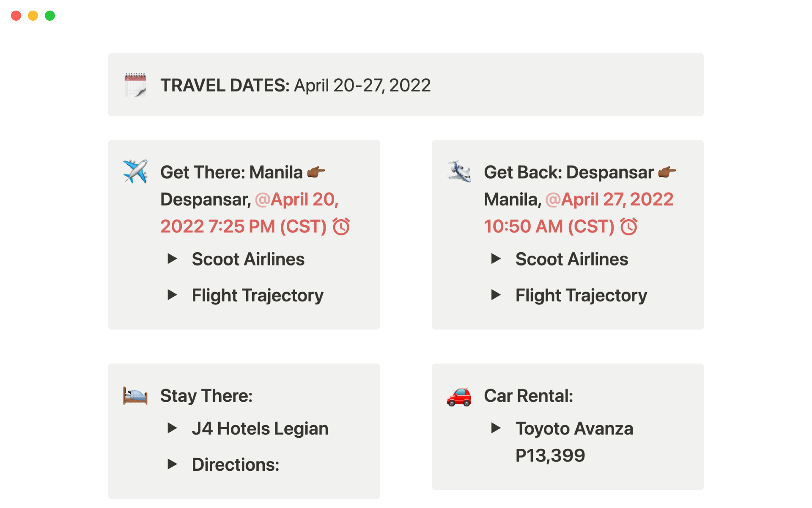Click the small plane icon in Get Back

[459, 171]
